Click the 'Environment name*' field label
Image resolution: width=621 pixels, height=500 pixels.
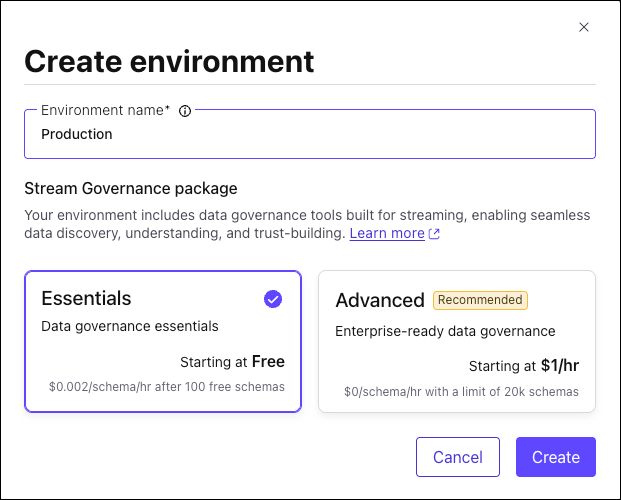105,111
